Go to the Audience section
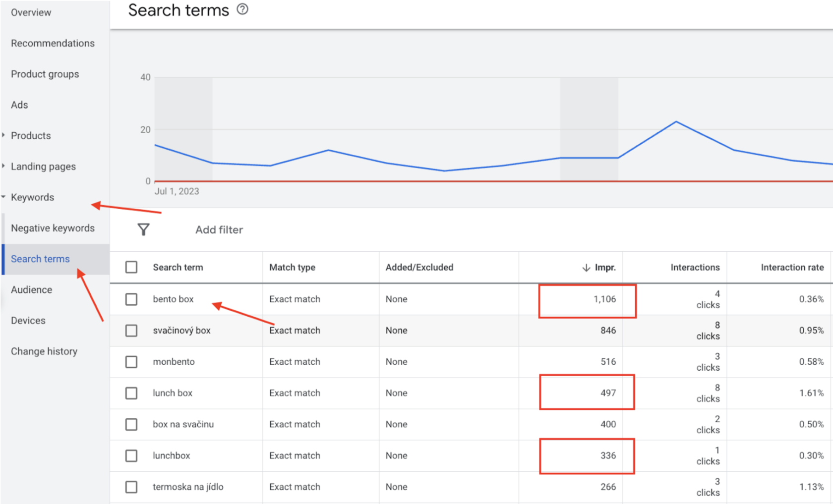Viewport: 833px width, 504px height. (31, 289)
